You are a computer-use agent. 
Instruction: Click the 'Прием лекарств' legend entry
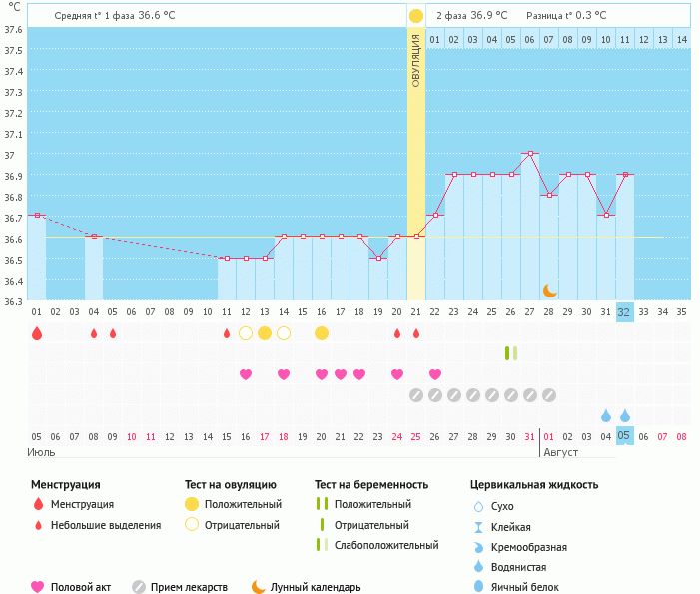[188, 587]
